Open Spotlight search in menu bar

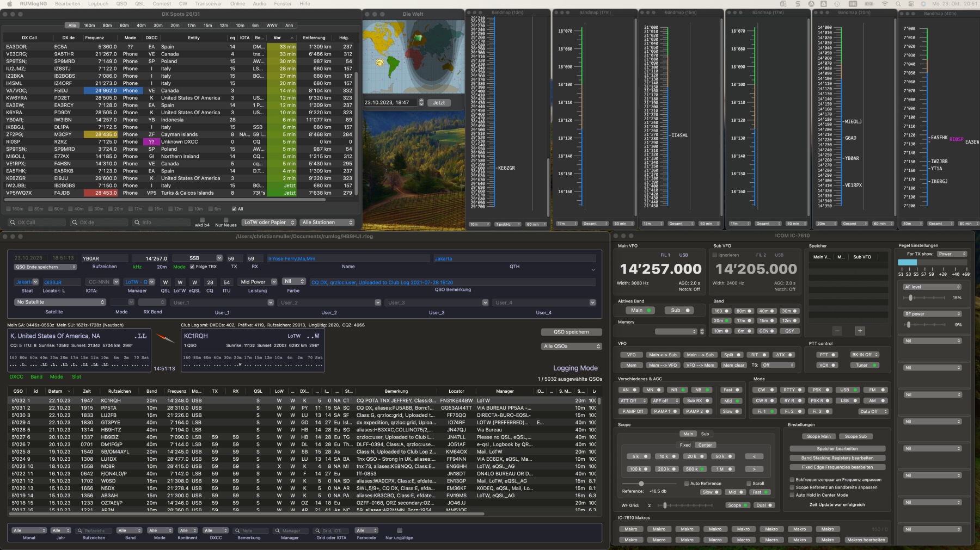point(899,4)
